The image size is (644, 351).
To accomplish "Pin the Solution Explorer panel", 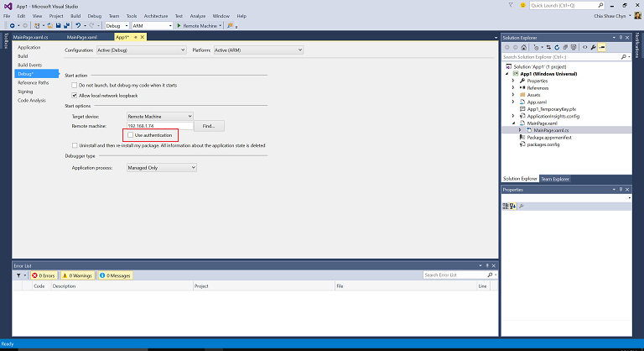I will point(621,38).
